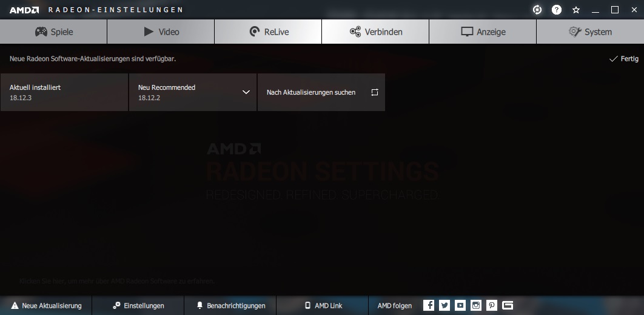Click the Gaming Evolved G icon
This screenshot has height=315, width=644.
coord(508,305)
